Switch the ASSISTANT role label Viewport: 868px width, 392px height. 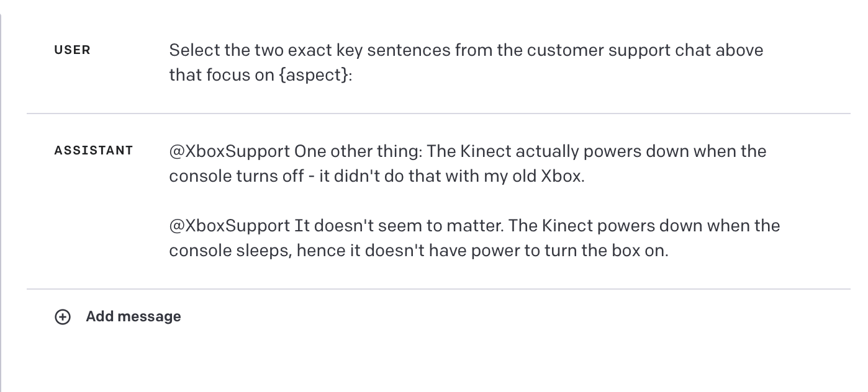(x=93, y=151)
